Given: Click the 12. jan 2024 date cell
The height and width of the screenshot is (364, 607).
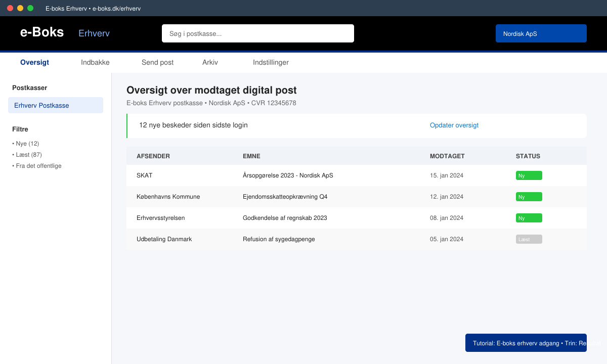Looking at the screenshot, I should pyautogui.click(x=447, y=197).
